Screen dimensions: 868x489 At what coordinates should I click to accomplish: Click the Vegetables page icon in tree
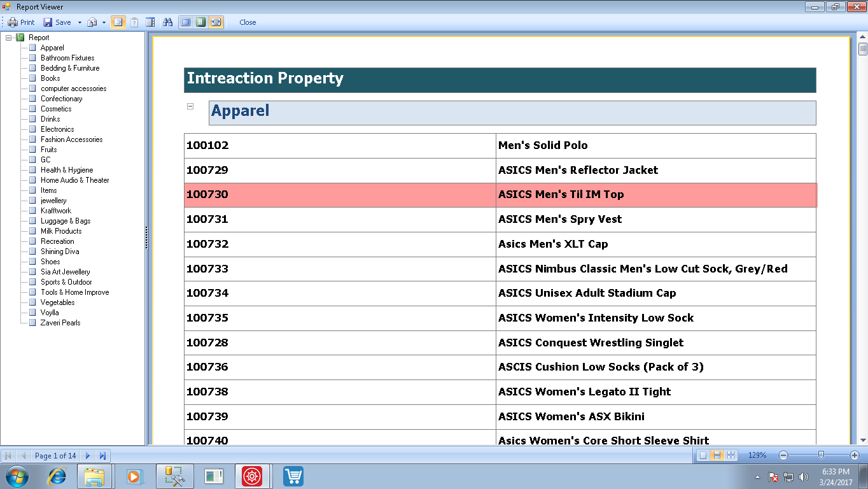tap(32, 302)
